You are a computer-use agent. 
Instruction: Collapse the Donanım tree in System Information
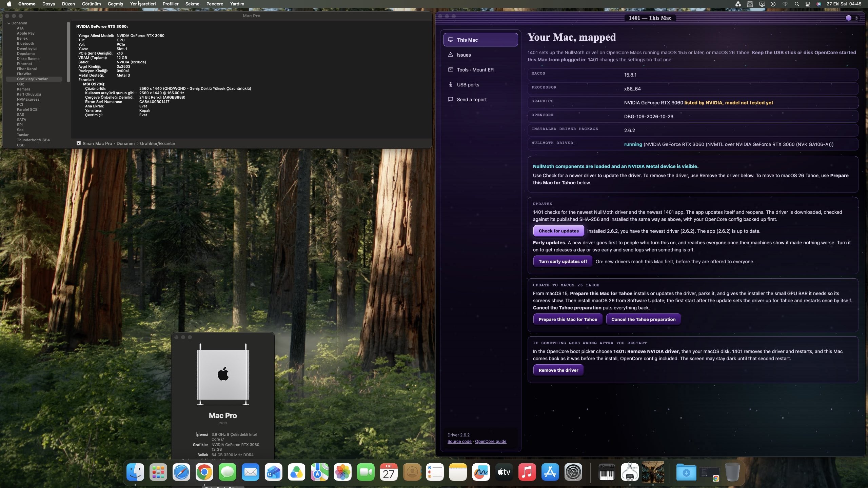(x=8, y=23)
